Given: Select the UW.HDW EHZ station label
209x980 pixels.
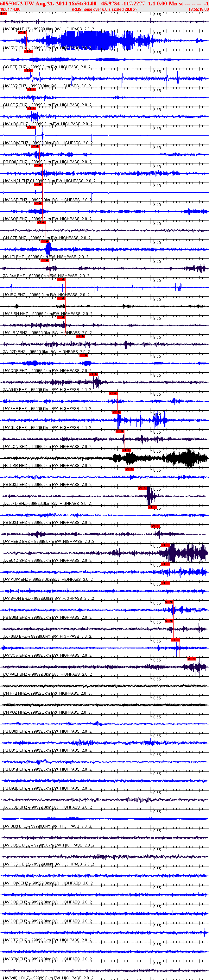Looking at the screenshot, I should [48, 884].
